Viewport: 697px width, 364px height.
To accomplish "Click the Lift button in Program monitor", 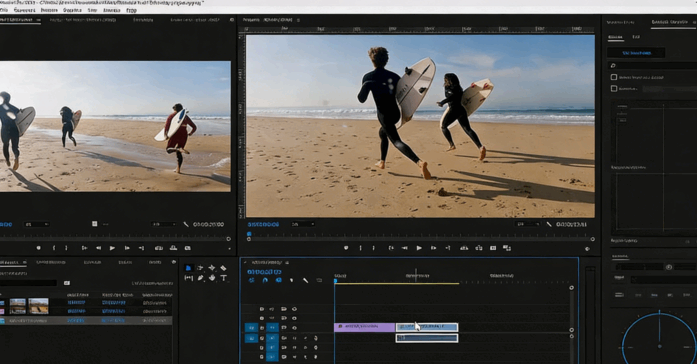I will 464,248.
